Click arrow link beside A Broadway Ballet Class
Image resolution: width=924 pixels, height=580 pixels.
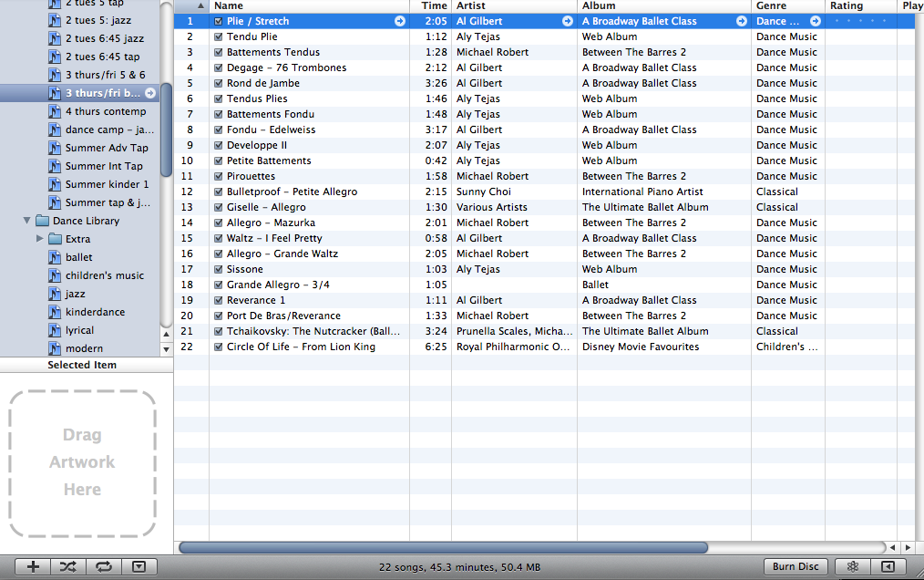(742, 21)
